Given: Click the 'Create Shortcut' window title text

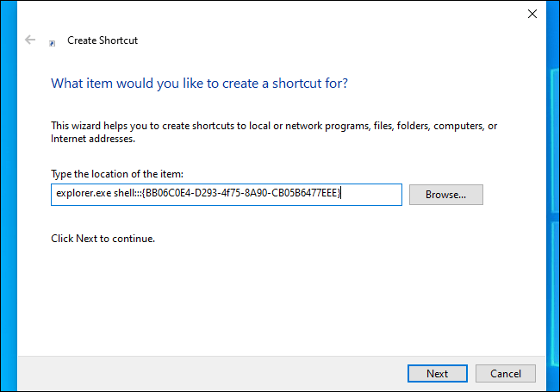Looking at the screenshot, I should coord(103,40).
